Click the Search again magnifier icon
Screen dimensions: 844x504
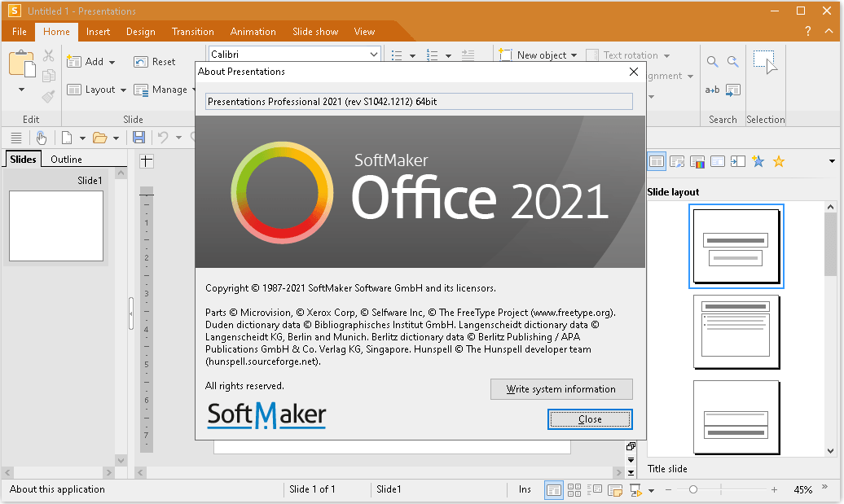tap(732, 62)
